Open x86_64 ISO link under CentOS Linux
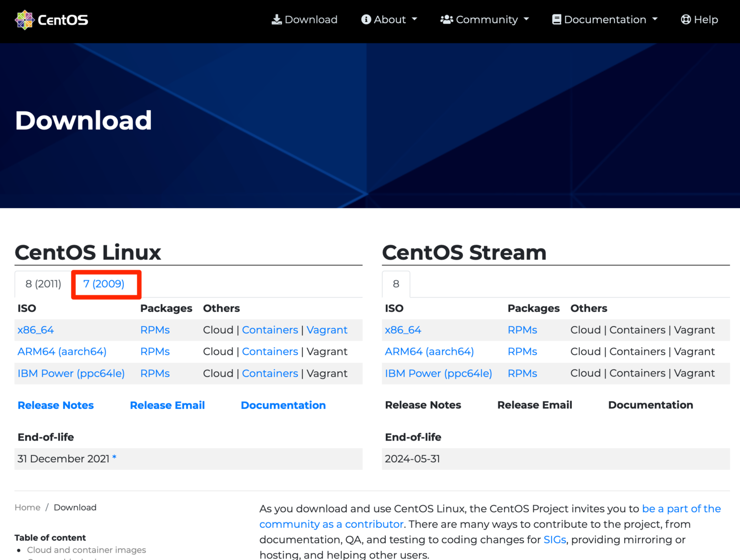 (36, 330)
